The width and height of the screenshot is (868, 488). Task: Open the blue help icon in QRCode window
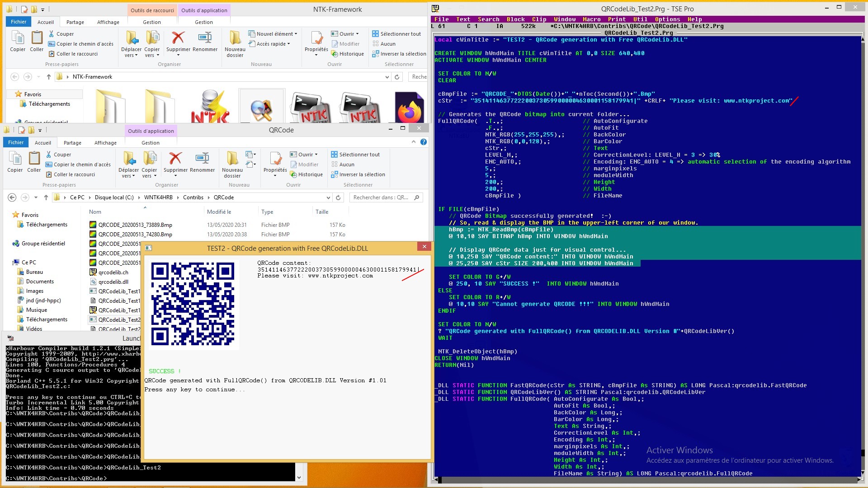424,142
